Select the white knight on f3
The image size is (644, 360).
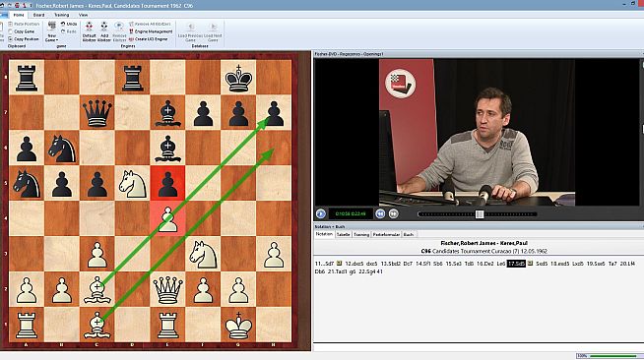pyautogui.click(x=203, y=254)
